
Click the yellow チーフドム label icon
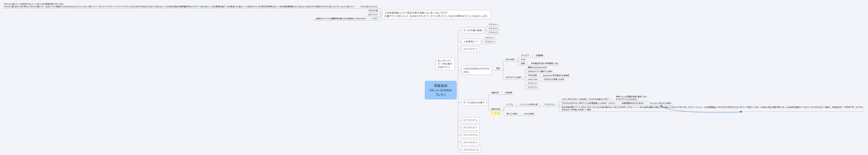click(492, 113)
